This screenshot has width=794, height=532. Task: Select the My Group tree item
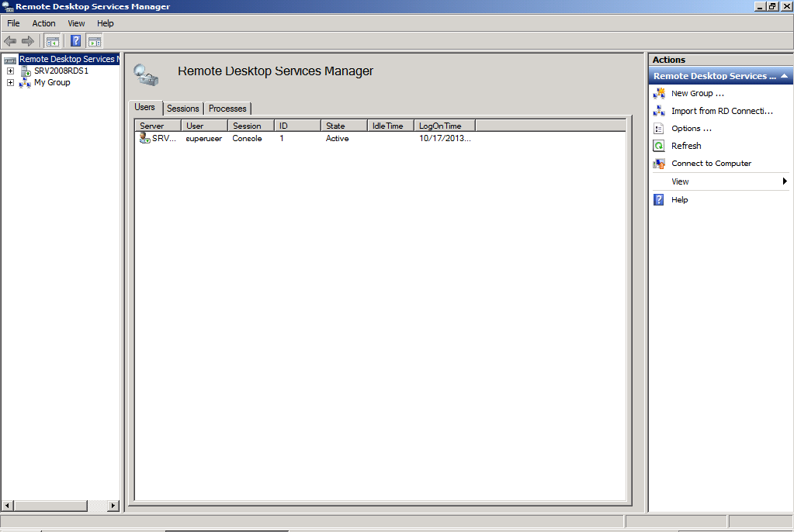(x=52, y=82)
